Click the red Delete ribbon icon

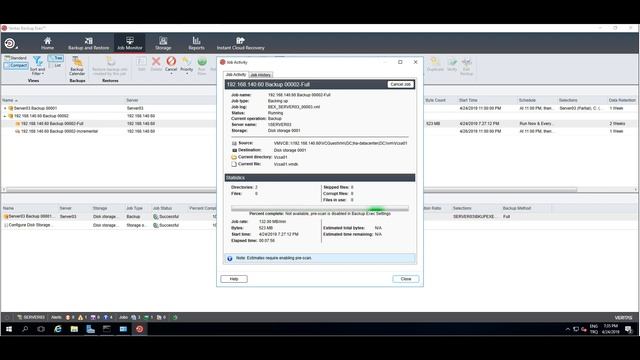(x=156, y=61)
